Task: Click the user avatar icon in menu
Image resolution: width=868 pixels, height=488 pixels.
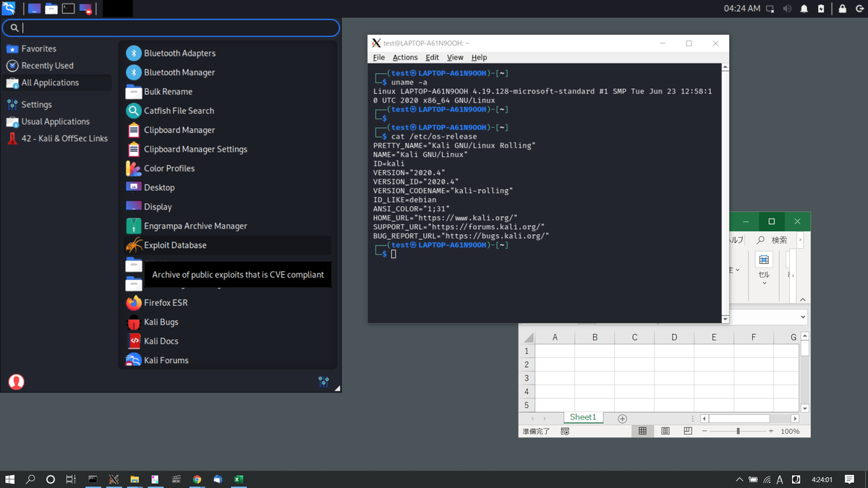Action: [16, 382]
